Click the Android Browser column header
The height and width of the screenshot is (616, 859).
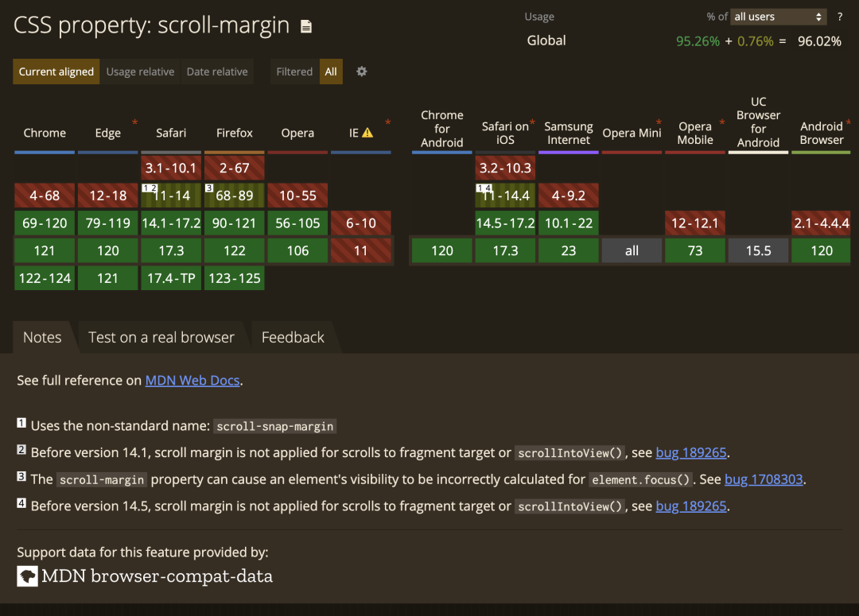[x=821, y=133]
